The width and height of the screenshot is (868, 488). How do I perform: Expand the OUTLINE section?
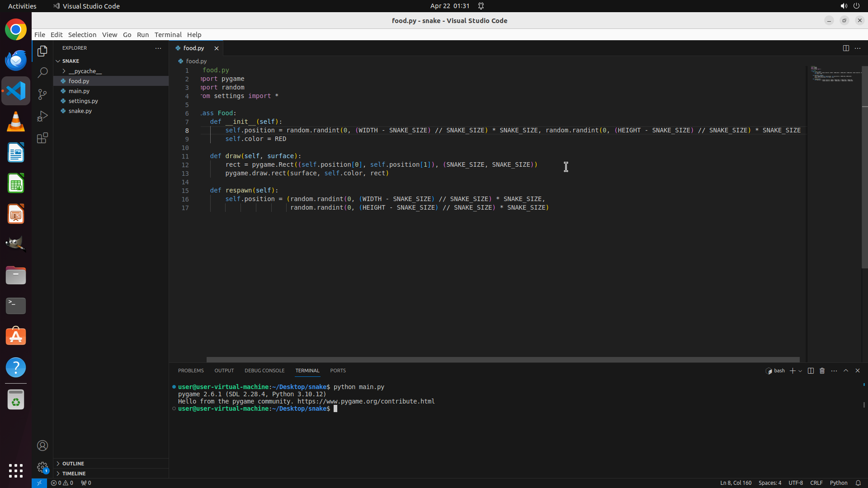click(x=73, y=464)
